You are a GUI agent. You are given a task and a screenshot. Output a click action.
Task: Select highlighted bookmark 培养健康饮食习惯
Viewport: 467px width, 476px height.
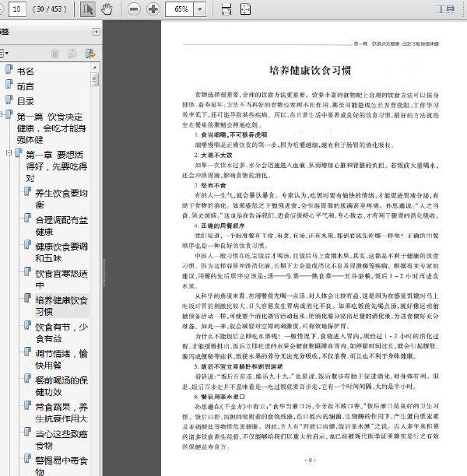[61, 306]
